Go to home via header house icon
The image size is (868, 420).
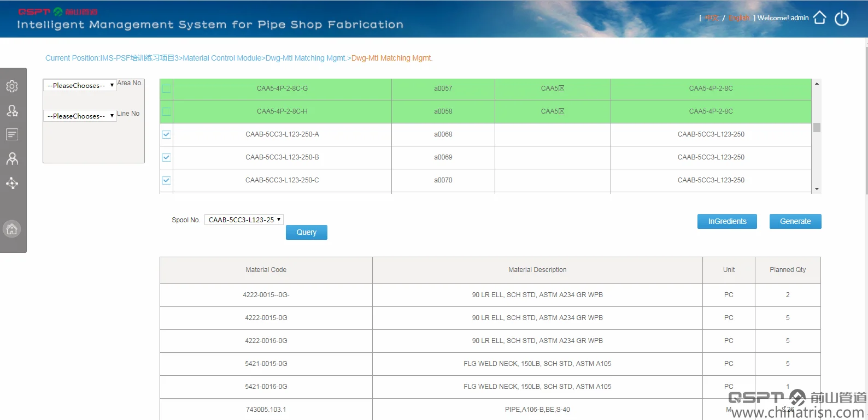pos(819,18)
